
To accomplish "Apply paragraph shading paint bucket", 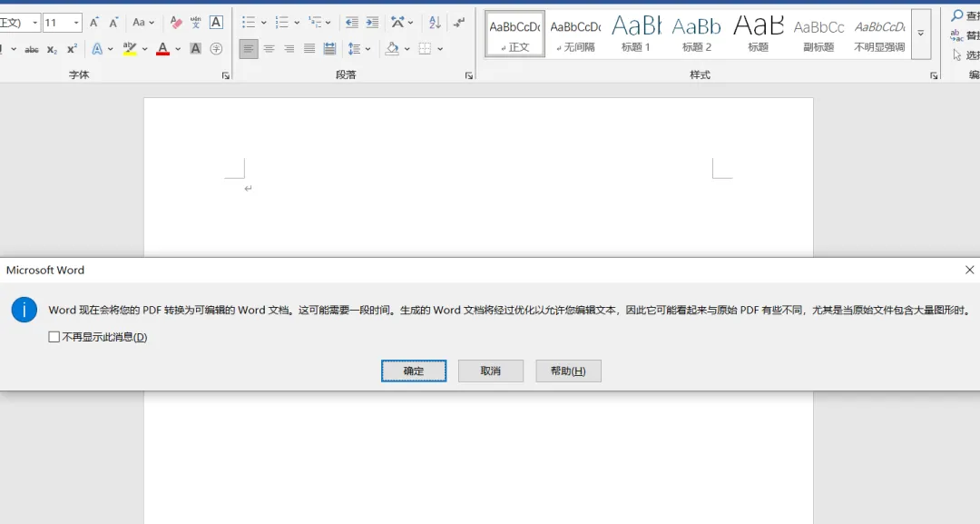I will 392,48.
